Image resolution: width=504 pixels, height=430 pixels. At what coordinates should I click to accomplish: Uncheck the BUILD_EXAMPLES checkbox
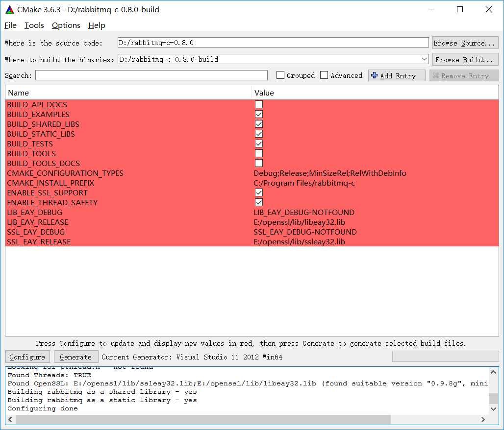point(259,114)
